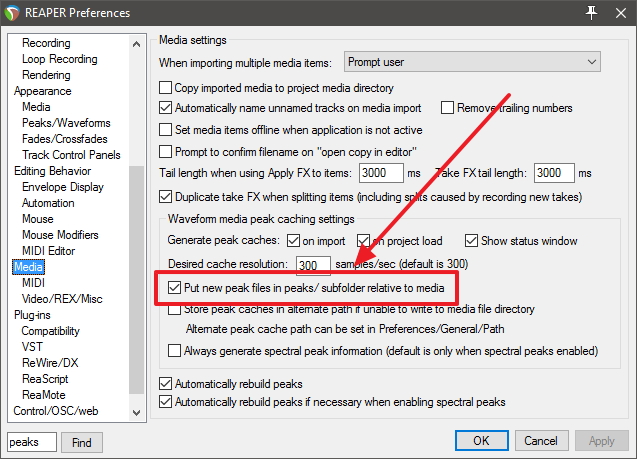Enable Copy imported media to project directory

(165, 87)
